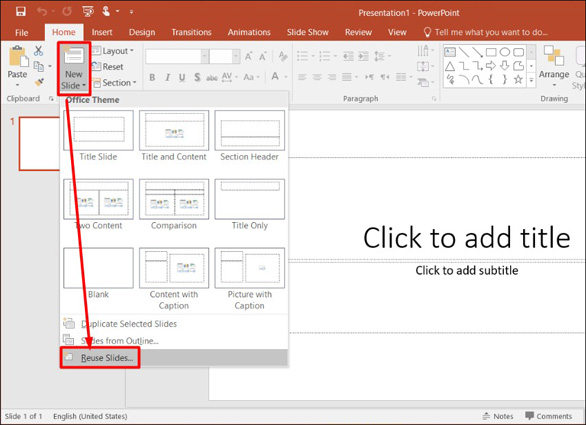Click the Strikethrough abc icon
Screen dimensions: 586x425
point(212,78)
